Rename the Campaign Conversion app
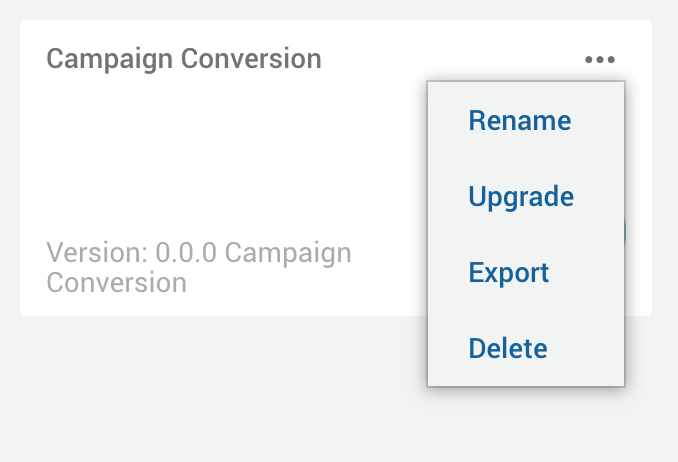Viewport: 678px width, 462px height. pos(519,121)
